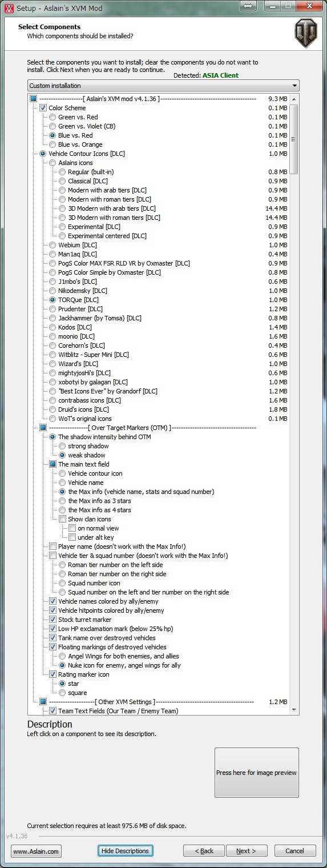The width and height of the screenshot is (327, 868).
Task: Click the World of Tanks logo icon
Action: 305,33
